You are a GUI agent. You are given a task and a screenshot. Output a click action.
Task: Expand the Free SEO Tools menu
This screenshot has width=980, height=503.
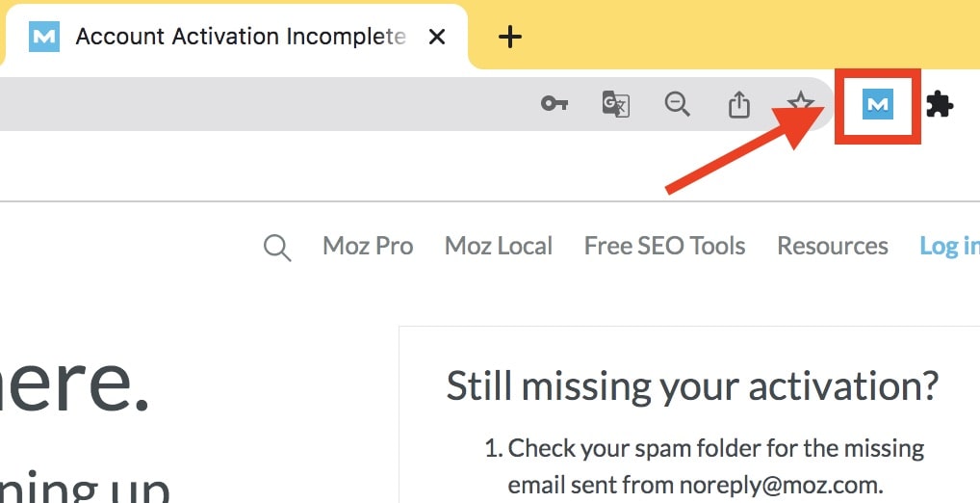[x=665, y=247]
